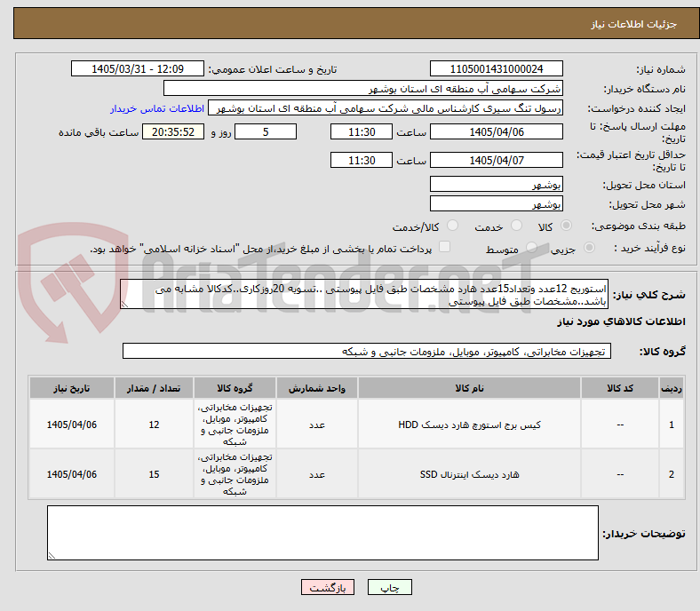Toggle the Islamic treasury payment checkbox
The width and height of the screenshot is (700, 611).
pos(445,247)
